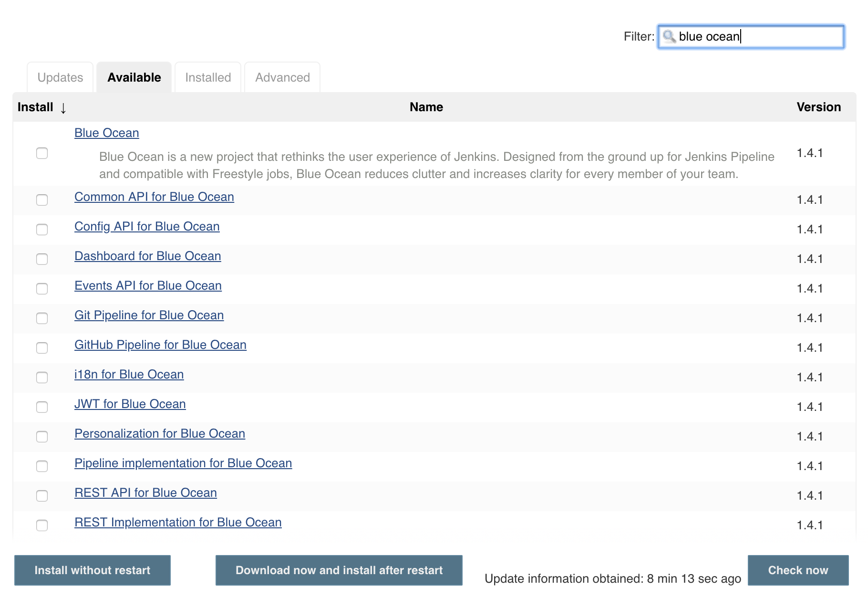Sort by the Name column header
This screenshot has height=598, width=868.
tap(426, 107)
